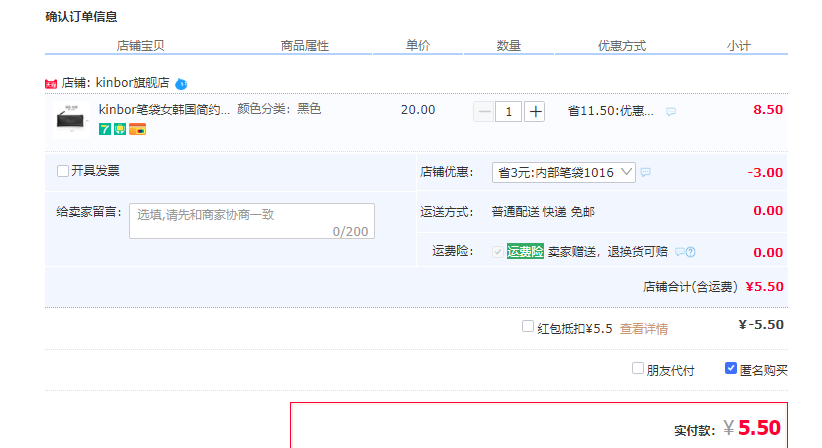Screen dimensions: 822x448
Task: Decrease the quantity with the minus button
Action: (483, 112)
